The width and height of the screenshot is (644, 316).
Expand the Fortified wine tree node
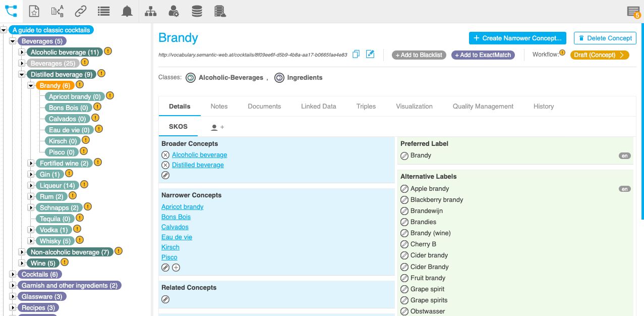pyautogui.click(x=31, y=163)
